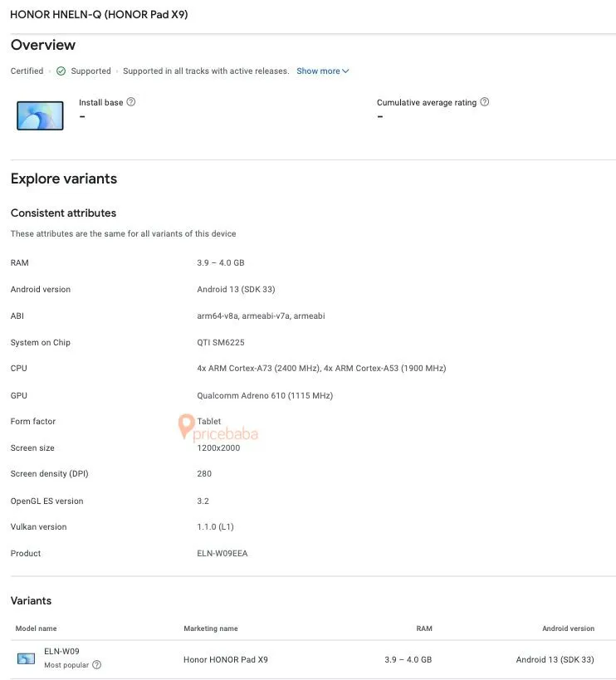Viewport: 616px width, 680px height.
Task: Click the Consistent attributes subheading
Action: pos(63,213)
